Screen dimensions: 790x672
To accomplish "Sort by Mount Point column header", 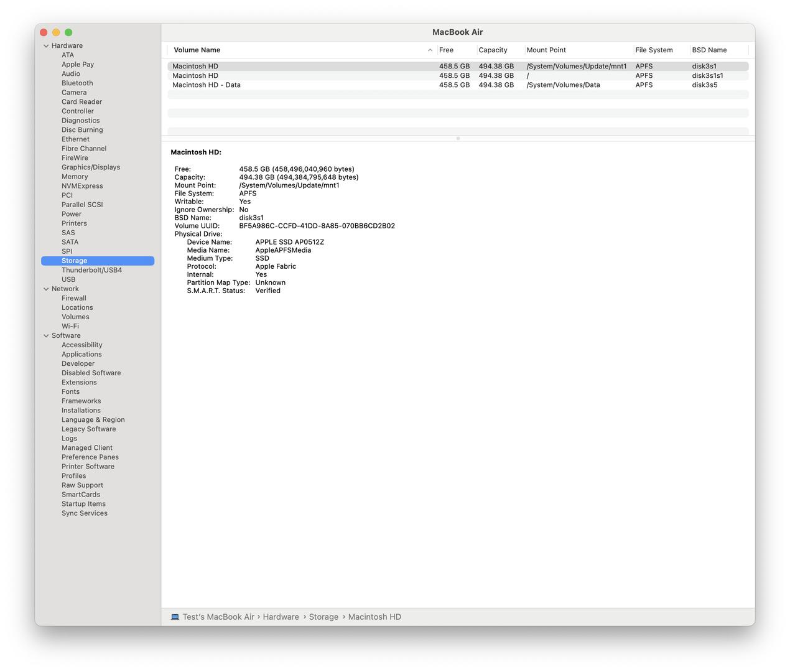I will pyautogui.click(x=546, y=50).
